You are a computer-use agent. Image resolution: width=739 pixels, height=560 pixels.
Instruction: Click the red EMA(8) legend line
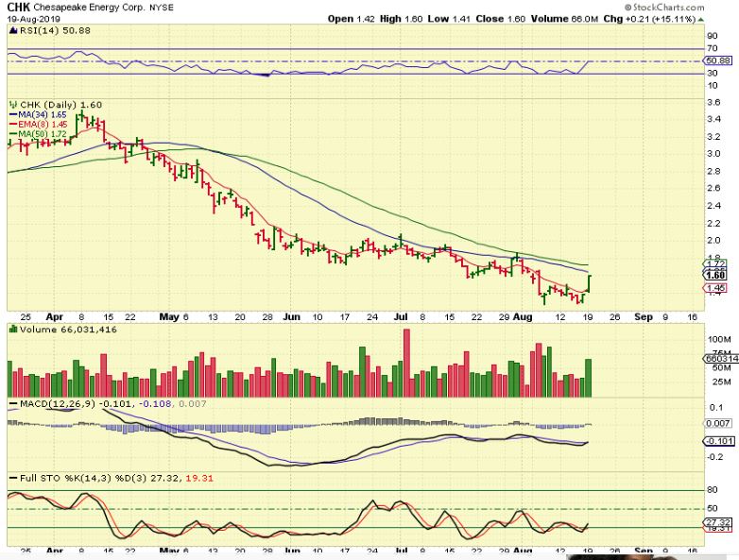(13, 125)
